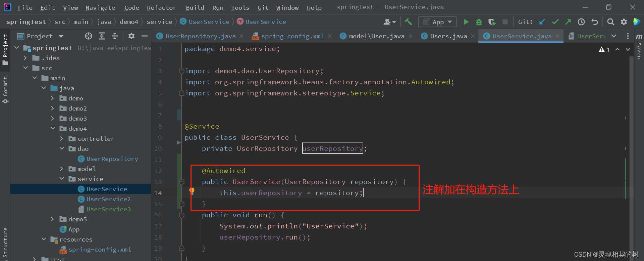Screen dimensions: 644x261
Task: Open spring-config.xml in resources
Action: tap(100, 250)
